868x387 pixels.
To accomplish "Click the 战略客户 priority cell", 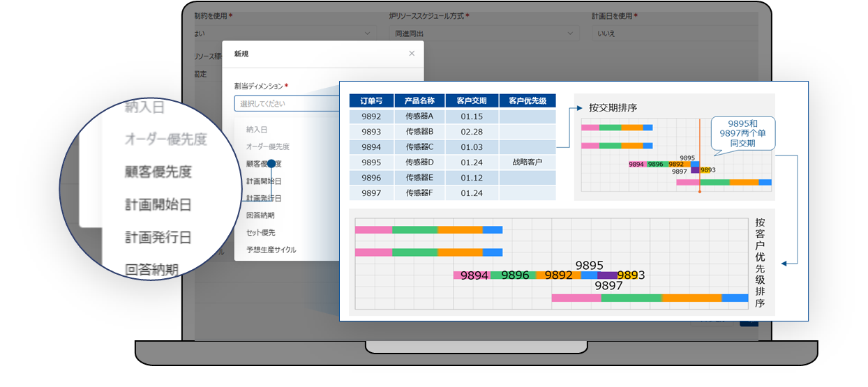I will (527, 162).
